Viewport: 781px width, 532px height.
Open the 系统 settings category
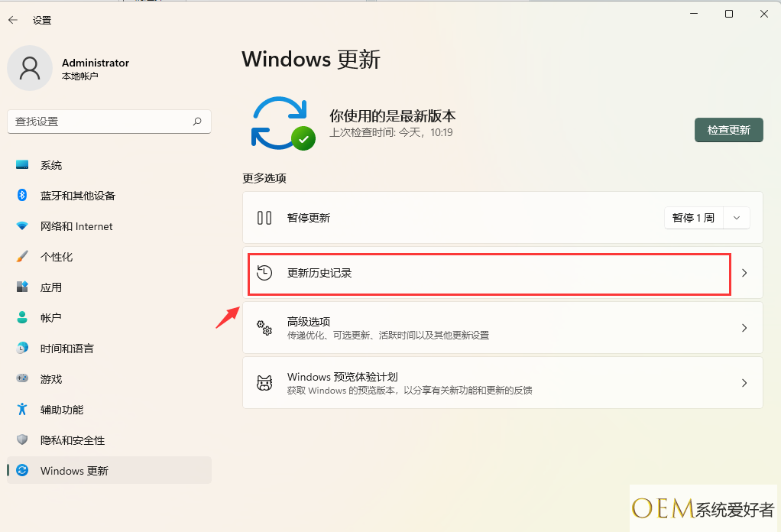pyautogui.click(x=51, y=165)
